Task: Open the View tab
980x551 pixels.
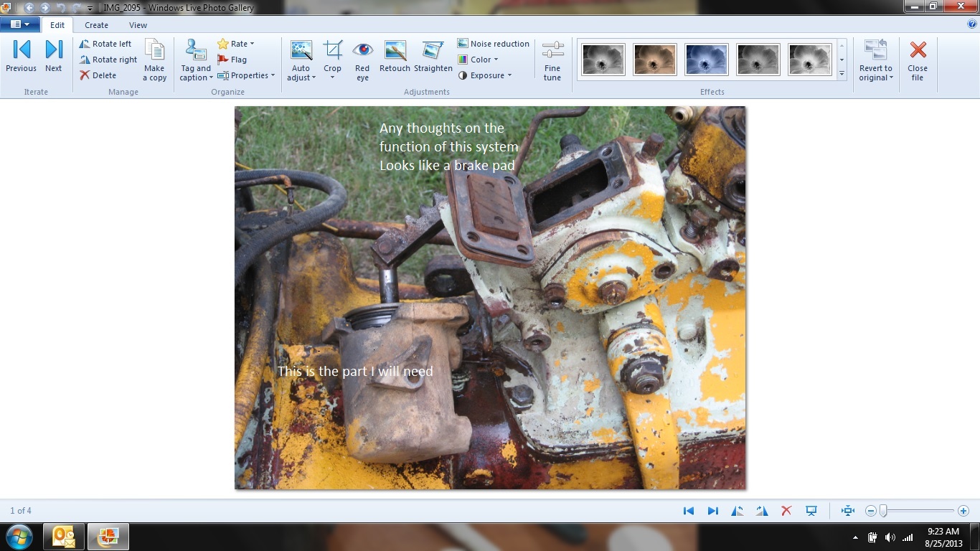Action: (138, 25)
